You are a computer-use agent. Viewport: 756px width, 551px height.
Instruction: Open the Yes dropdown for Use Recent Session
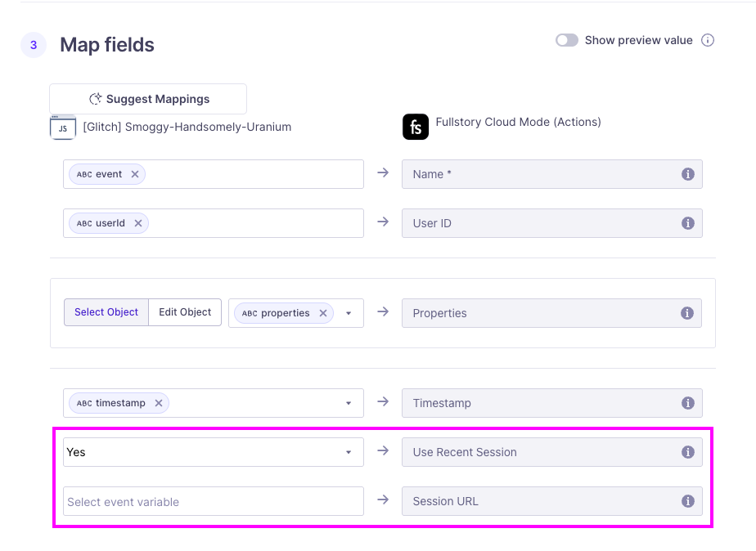[x=349, y=452]
